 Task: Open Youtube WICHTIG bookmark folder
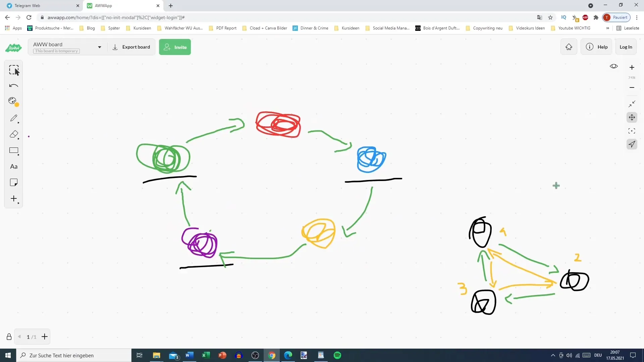tap(571, 28)
